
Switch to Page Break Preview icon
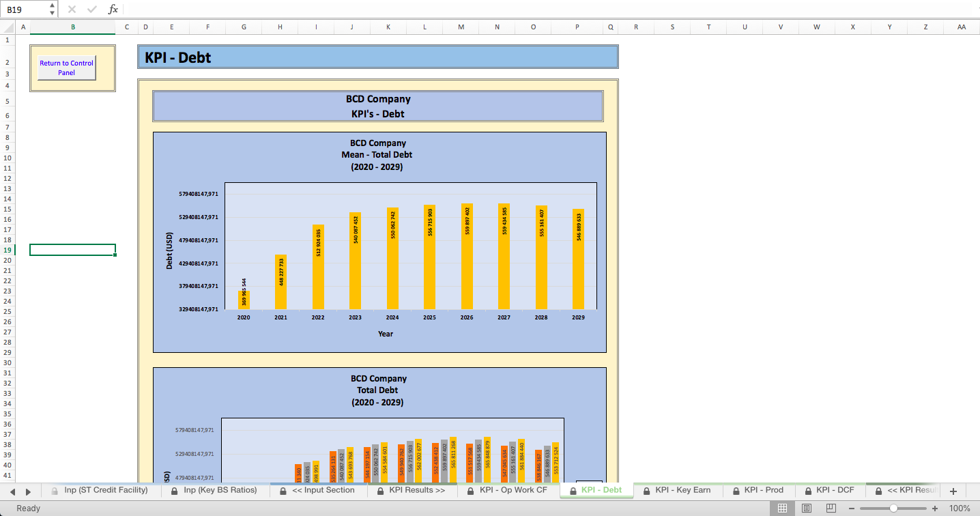(x=831, y=508)
